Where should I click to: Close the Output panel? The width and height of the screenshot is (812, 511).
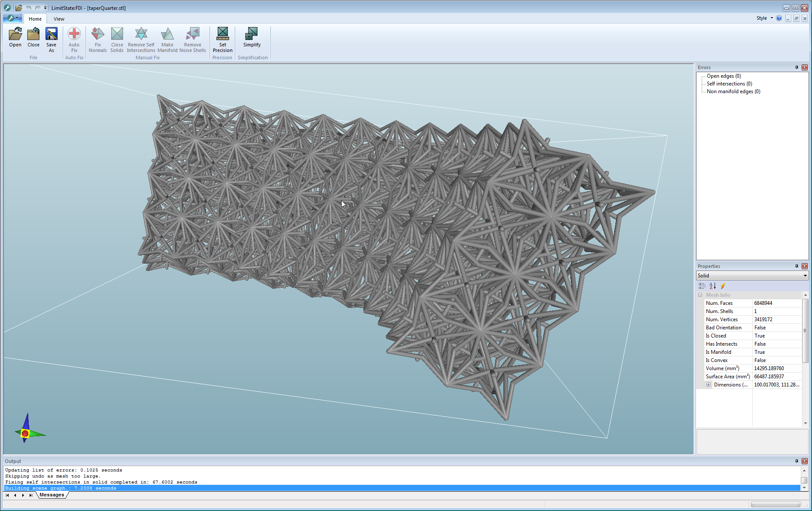pos(805,461)
